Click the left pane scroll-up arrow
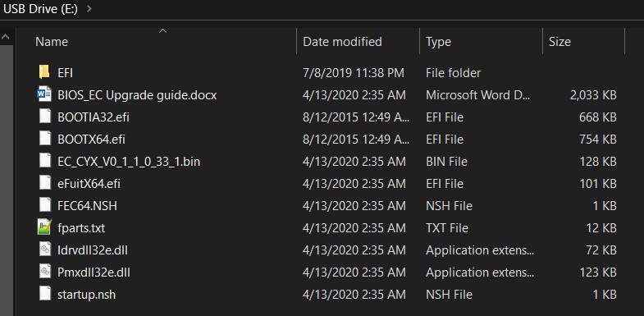The image size is (644, 316). (6, 37)
